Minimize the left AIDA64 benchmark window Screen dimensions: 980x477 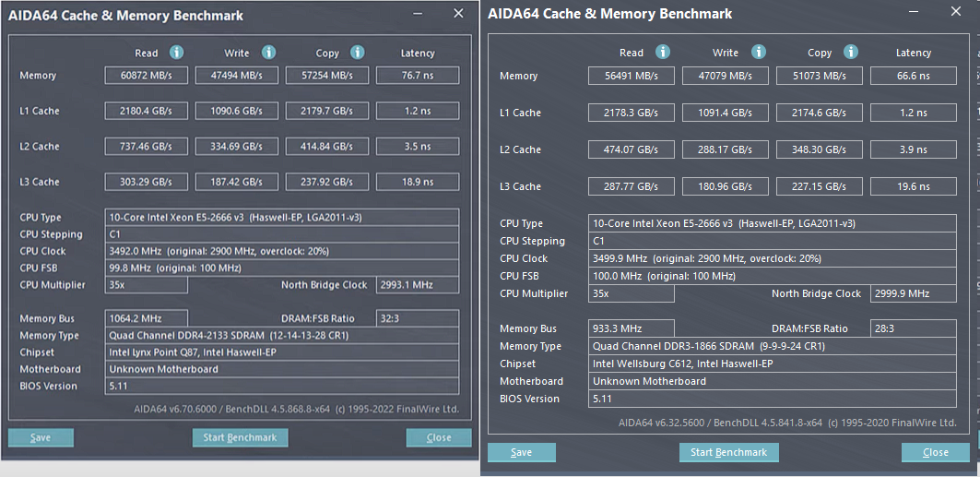click(x=417, y=15)
